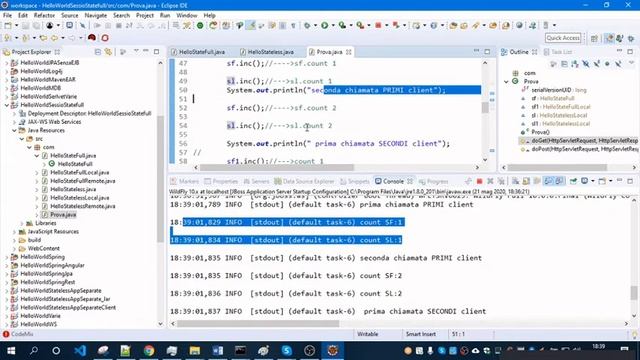The height and width of the screenshot is (360, 640).
Task: Select doGet method in Outline
Action: 580,140
